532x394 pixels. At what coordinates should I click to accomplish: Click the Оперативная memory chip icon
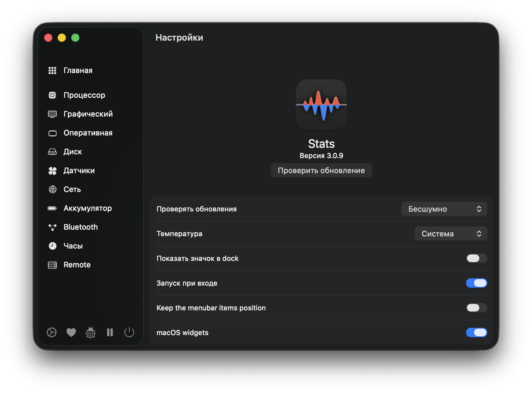[52, 133]
